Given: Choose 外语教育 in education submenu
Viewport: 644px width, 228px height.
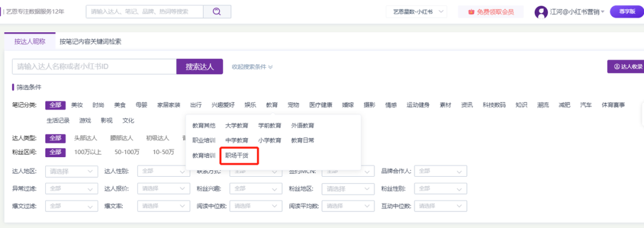Looking at the screenshot, I should click(303, 125).
